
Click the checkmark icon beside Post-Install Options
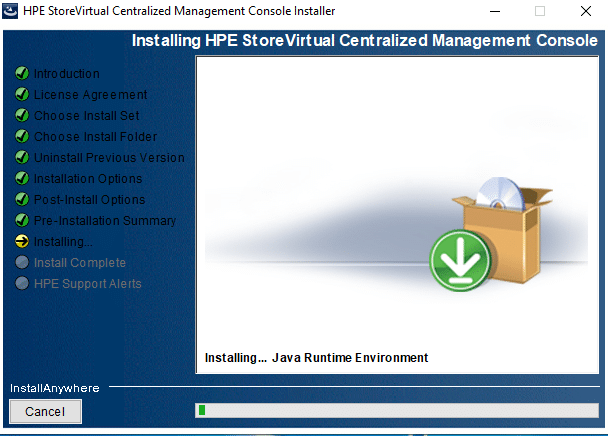[22, 199]
